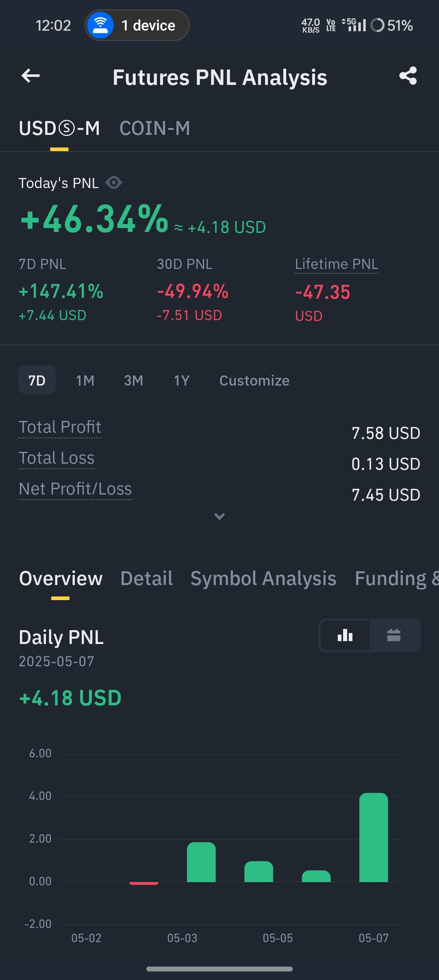Tap the Lifetime PNL label
This screenshot has width=439, height=980.
click(337, 264)
